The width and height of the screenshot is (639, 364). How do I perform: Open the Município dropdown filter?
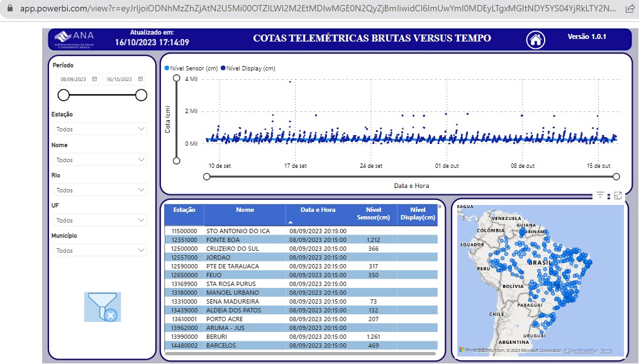pyautogui.click(x=100, y=250)
